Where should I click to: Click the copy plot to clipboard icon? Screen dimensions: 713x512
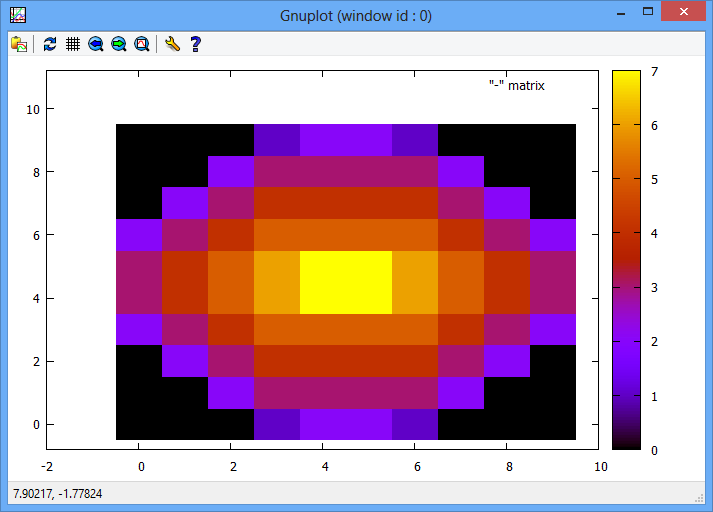[19, 44]
